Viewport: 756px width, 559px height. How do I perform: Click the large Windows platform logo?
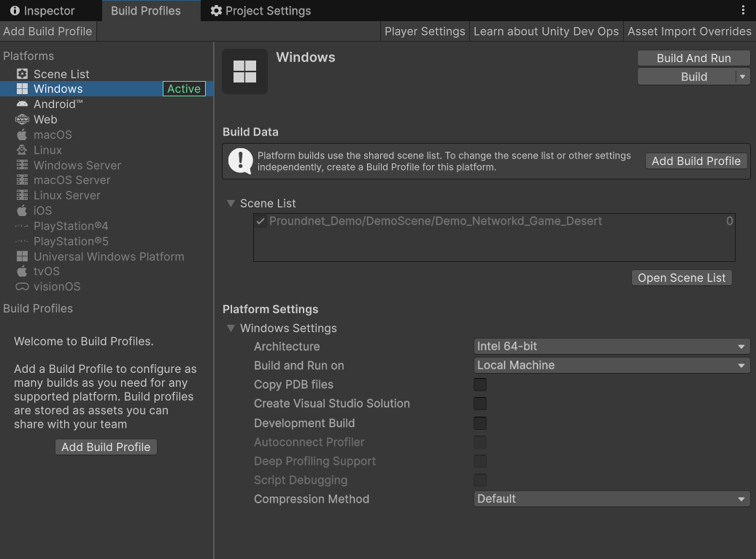tap(245, 72)
